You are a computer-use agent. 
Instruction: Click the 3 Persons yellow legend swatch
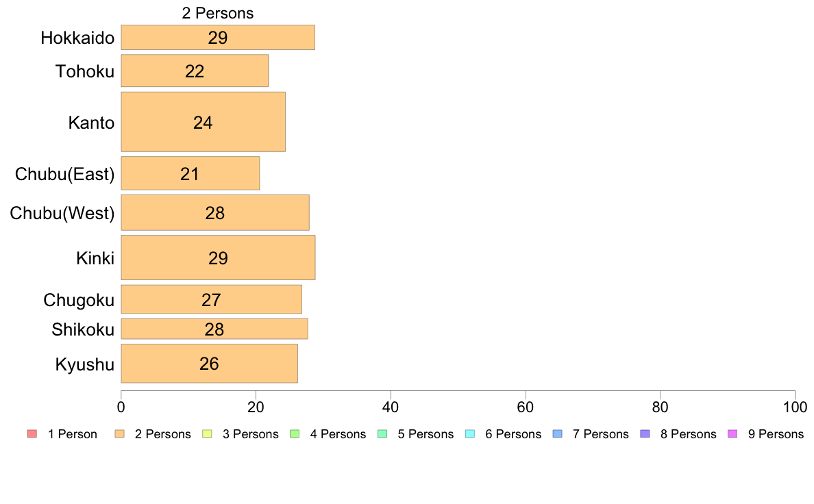coord(207,434)
